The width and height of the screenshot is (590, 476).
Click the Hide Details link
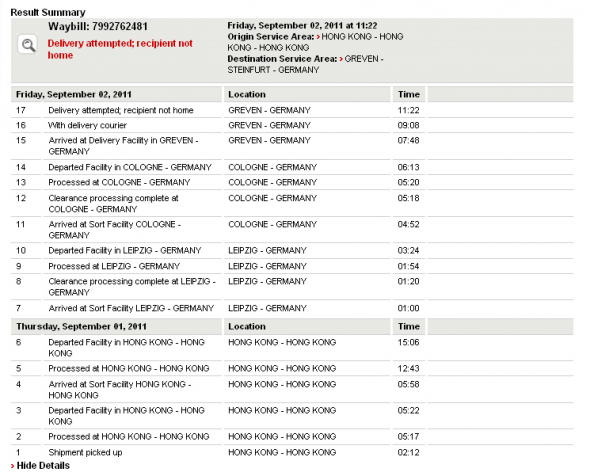pyautogui.click(x=43, y=466)
